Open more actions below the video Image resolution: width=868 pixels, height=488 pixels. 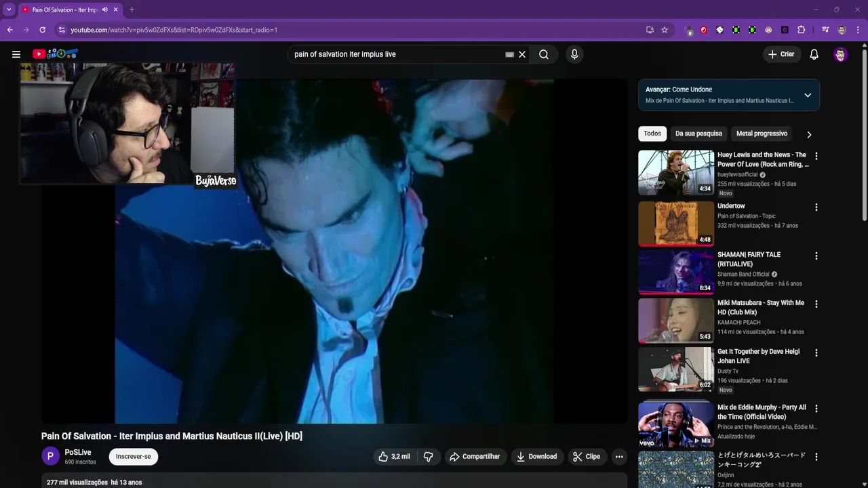pyautogui.click(x=619, y=457)
